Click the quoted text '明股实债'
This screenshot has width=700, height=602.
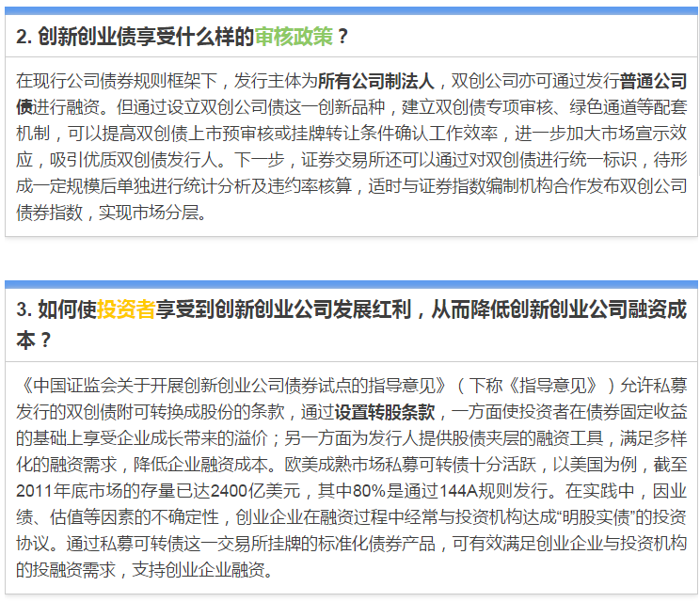point(596,517)
